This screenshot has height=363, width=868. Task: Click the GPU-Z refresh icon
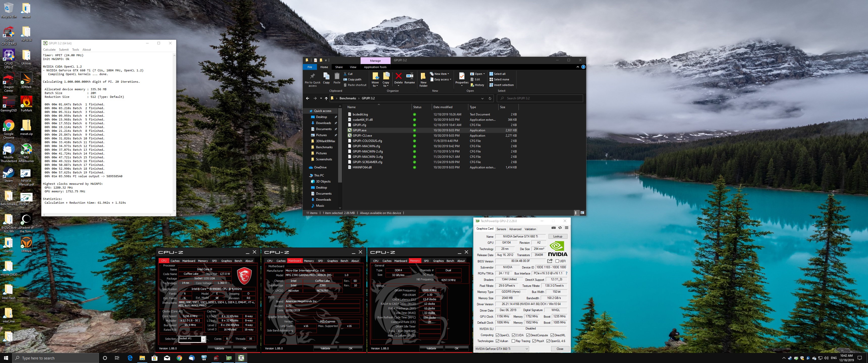coord(560,228)
